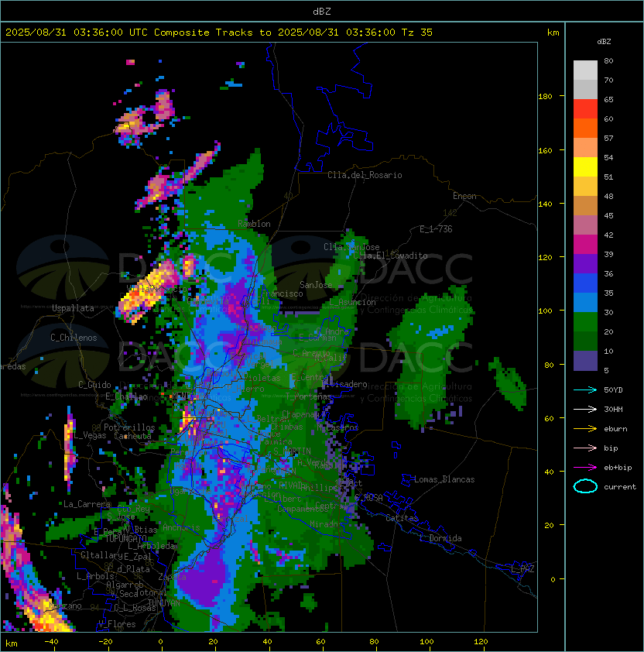Select the light blue 30-35 dBZ swatch
Image resolution: width=644 pixels, height=652 pixels.
(585, 302)
